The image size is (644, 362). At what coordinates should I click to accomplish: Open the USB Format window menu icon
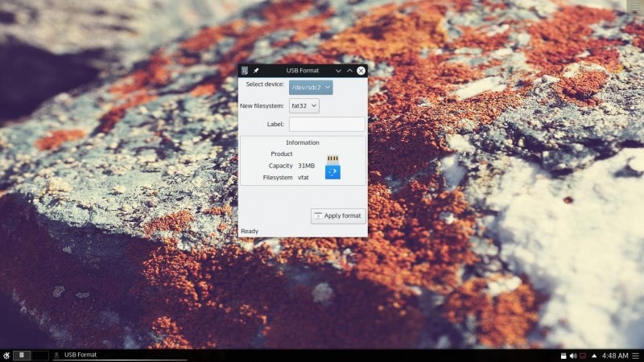[x=245, y=71]
